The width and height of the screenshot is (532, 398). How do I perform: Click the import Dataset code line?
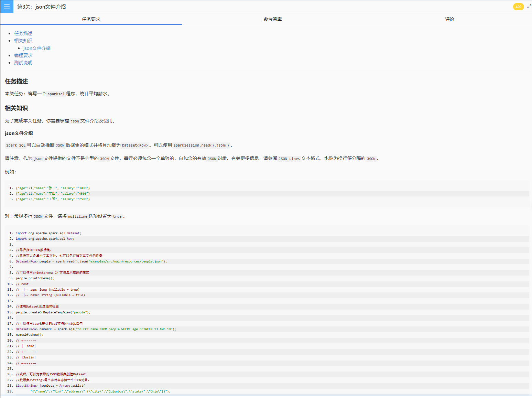(48, 233)
